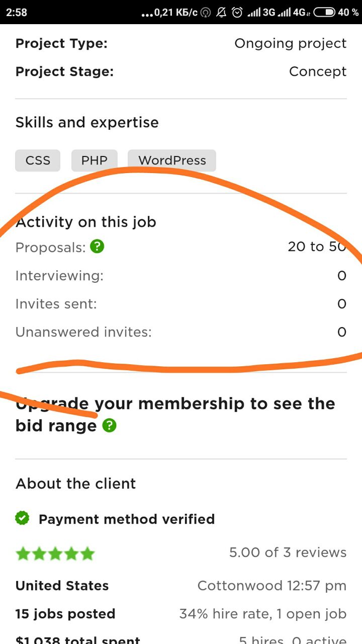Screen dimensions: 362x644
Task: Tap the Proposals help question mark icon
Action: pos(97,247)
